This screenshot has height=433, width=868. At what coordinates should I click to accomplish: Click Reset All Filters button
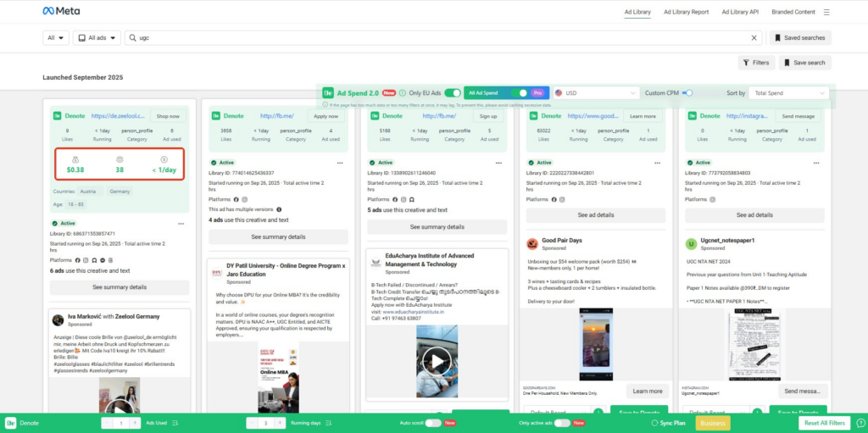824,423
